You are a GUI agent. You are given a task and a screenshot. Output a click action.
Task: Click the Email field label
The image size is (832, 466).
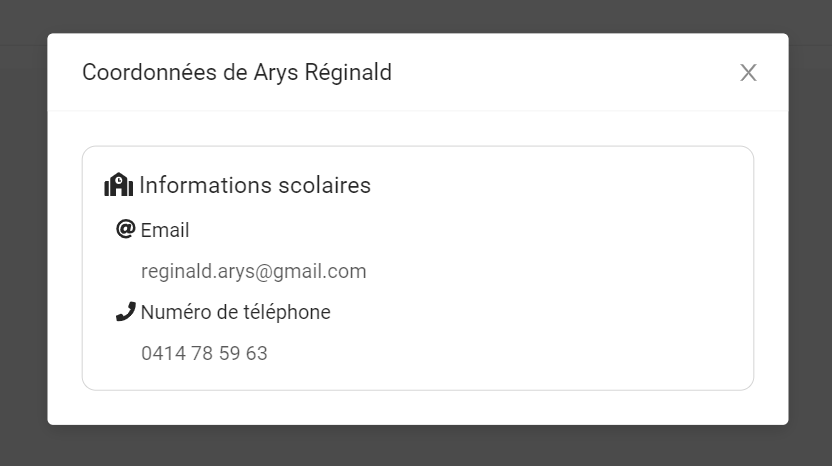[x=165, y=230]
